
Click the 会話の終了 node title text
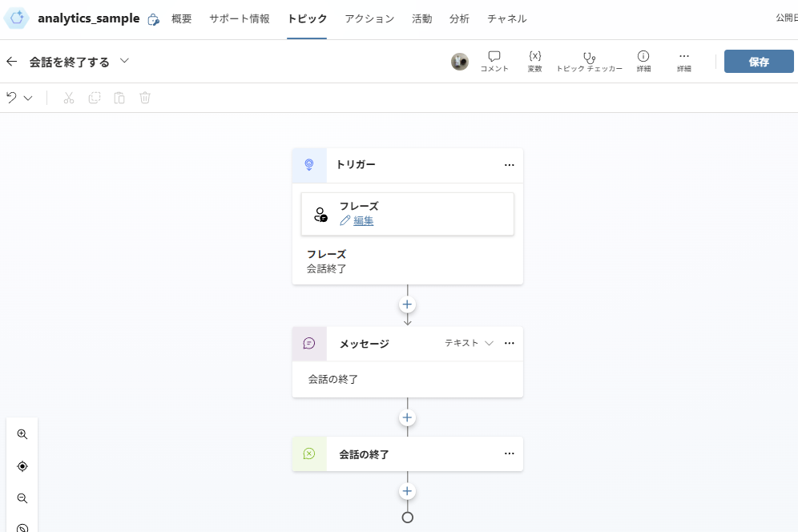tap(364, 454)
